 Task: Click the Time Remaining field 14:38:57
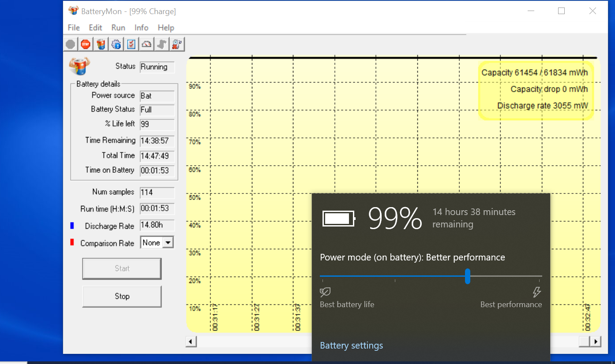(157, 141)
